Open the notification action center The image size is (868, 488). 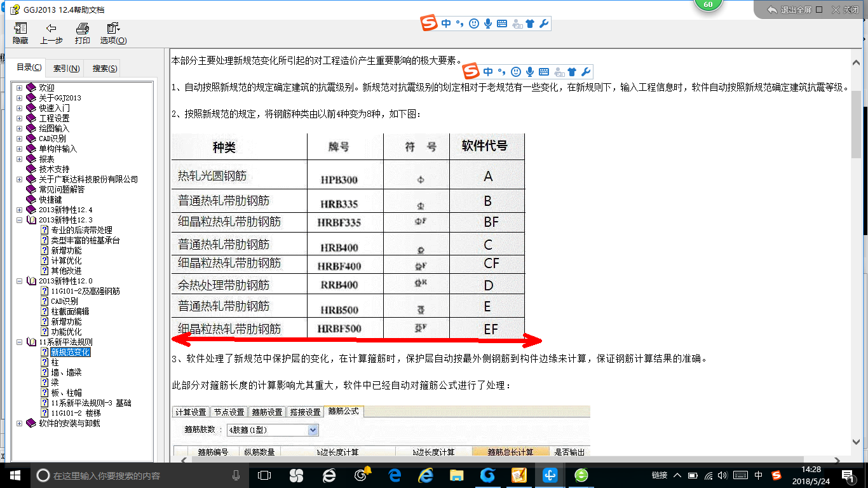click(x=848, y=475)
